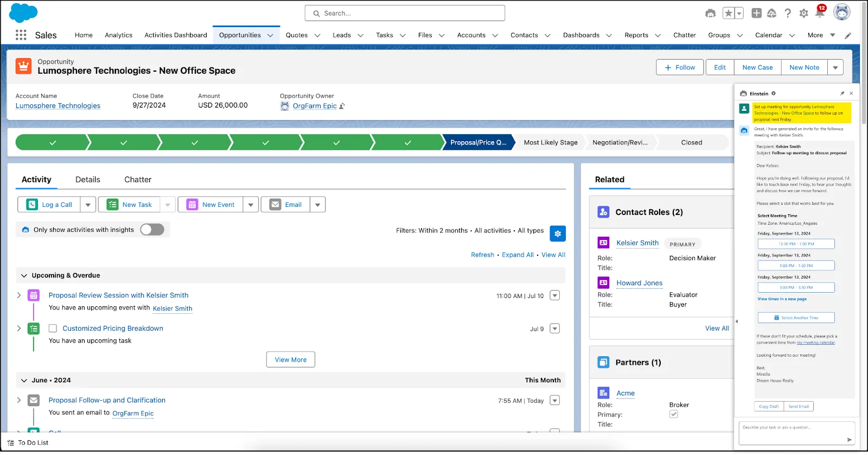Open the Lumosphere Technologies account link
Viewport: 868px width, 455px height.
click(58, 106)
